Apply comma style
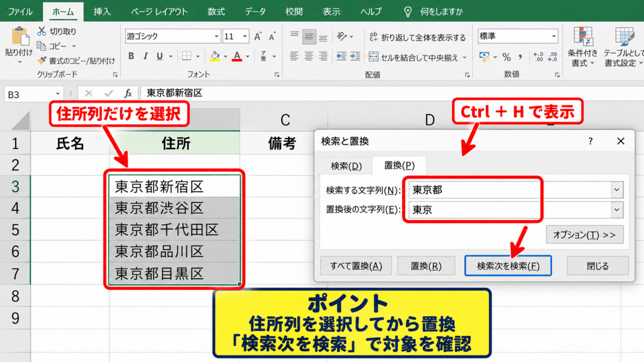 point(521,57)
